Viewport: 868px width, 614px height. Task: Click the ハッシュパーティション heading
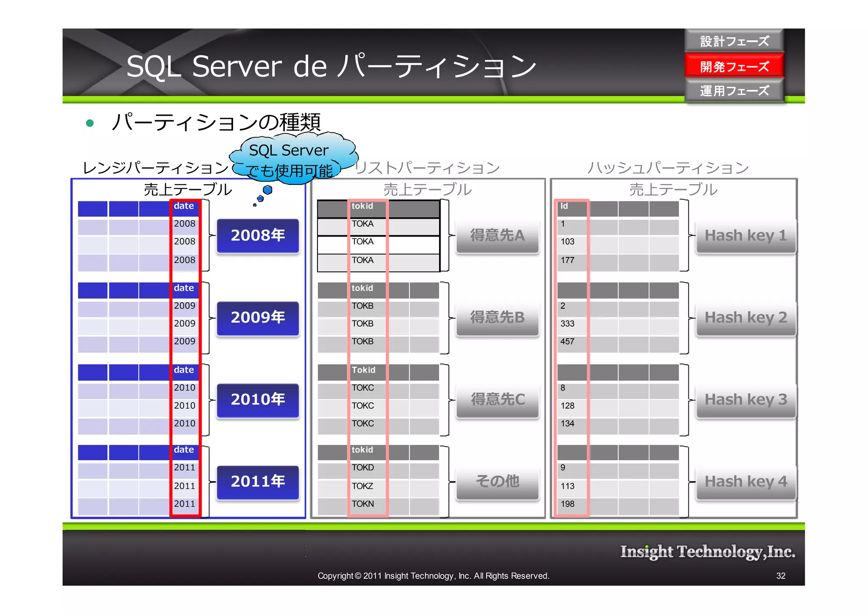tap(668, 168)
